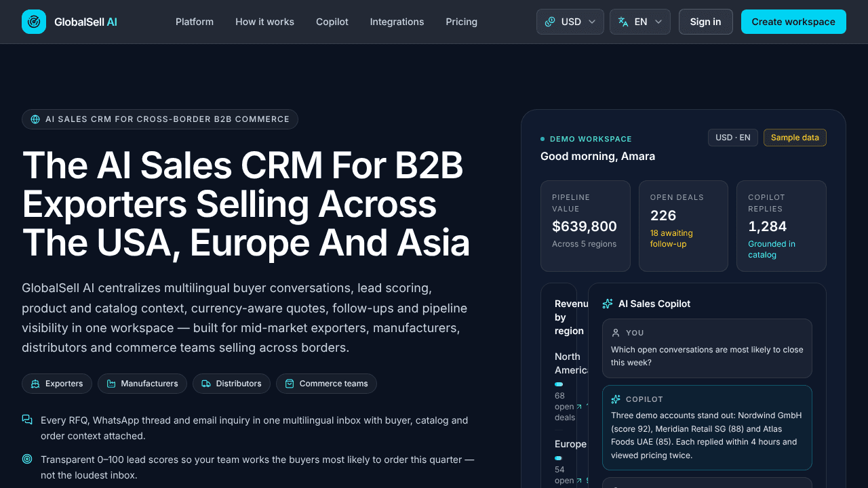Click the main hero headline
This screenshot has height=488, width=868.
click(x=246, y=204)
